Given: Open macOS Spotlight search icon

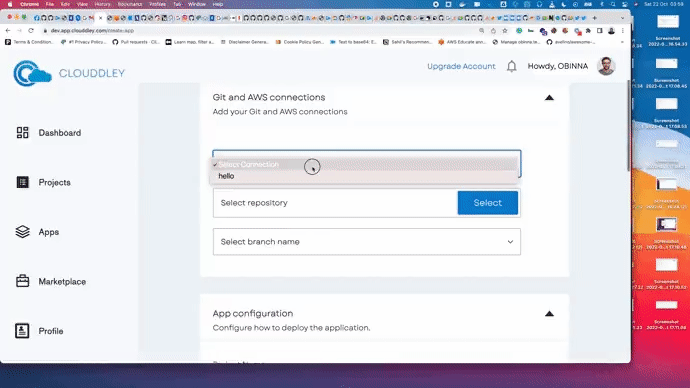Looking at the screenshot, I should tap(613, 4).
